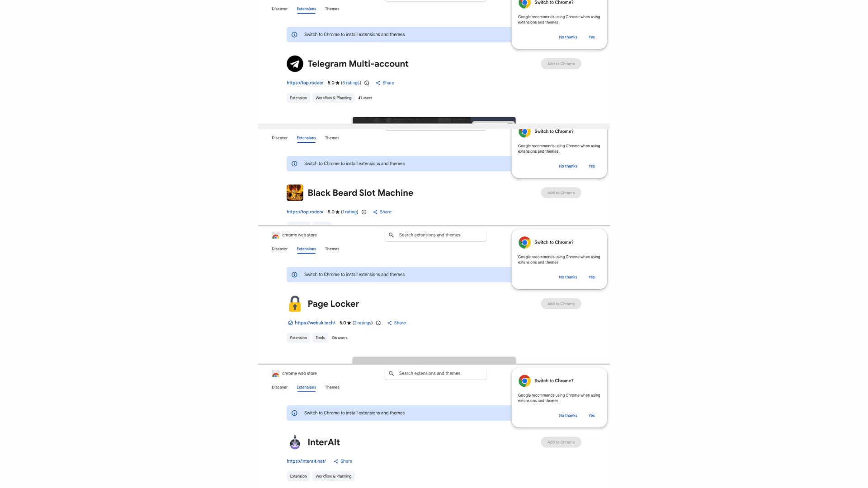Open the Chrome Web Store home logo
Image resolution: width=868 pixels, height=488 pixels.
point(294,235)
